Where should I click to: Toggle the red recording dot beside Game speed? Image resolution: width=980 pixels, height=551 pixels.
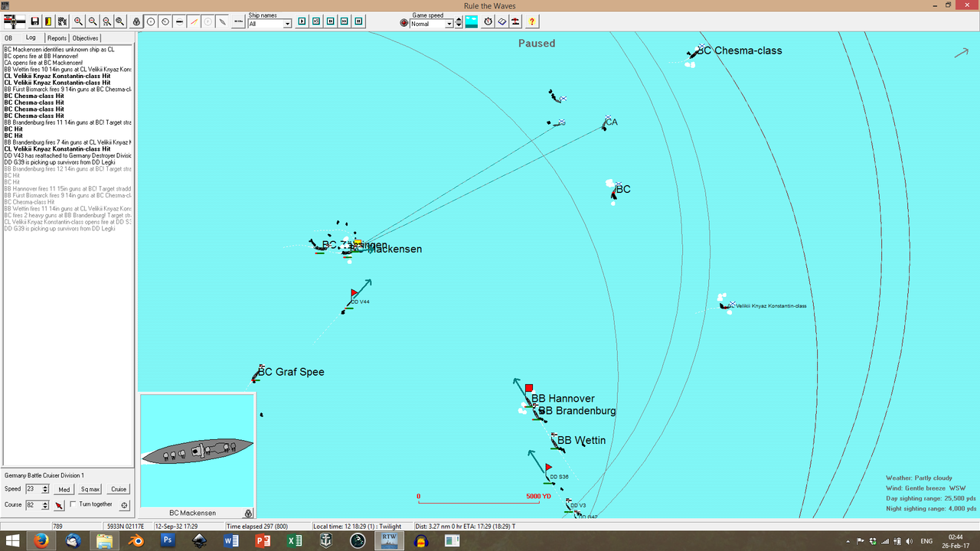(404, 22)
